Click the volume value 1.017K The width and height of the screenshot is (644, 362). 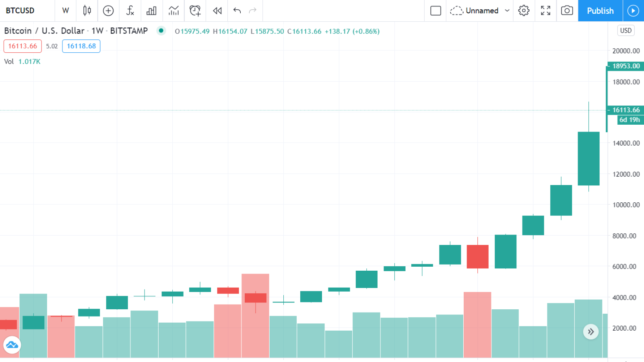(x=29, y=62)
